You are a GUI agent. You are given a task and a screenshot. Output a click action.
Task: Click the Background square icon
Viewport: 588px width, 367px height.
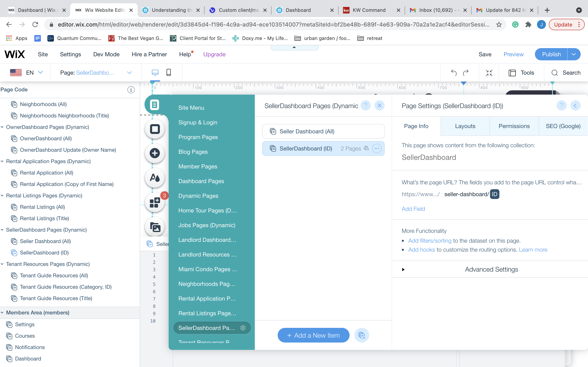[x=155, y=129]
